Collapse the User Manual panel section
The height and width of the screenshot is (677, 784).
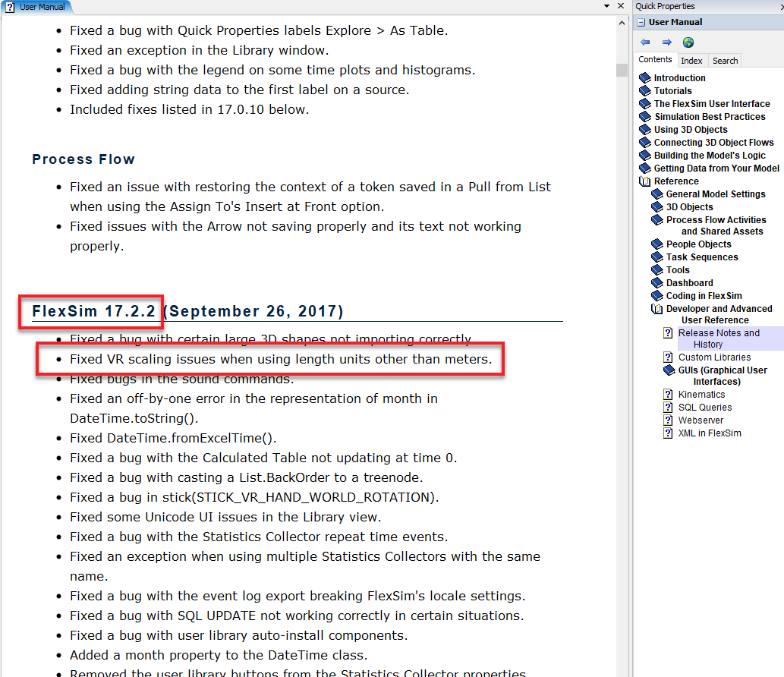(641, 23)
